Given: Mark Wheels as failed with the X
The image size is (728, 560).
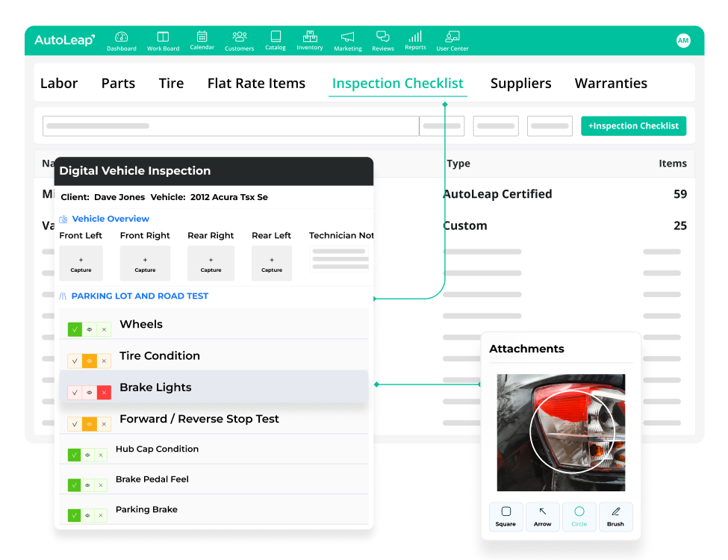Looking at the screenshot, I should [x=104, y=329].
